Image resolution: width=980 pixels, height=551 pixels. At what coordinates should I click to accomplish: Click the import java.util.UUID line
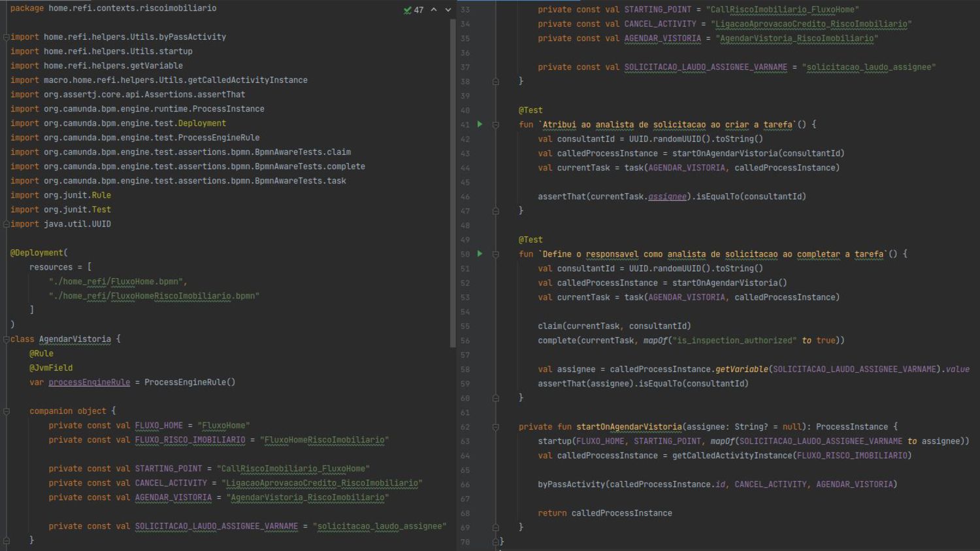(61, 224)
